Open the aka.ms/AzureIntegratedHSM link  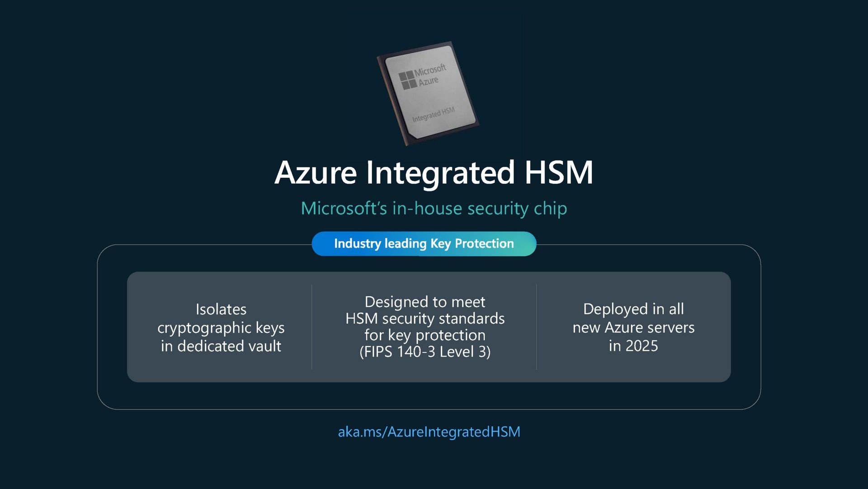coord(429,432)
